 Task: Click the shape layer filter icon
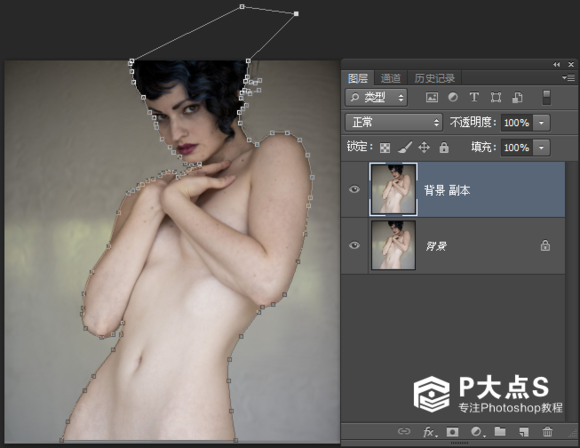click(496, 97)
